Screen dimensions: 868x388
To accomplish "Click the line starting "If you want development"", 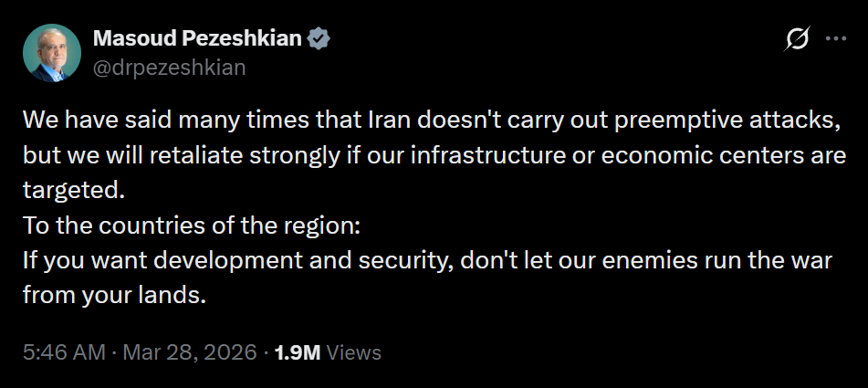I will (427, 259).
